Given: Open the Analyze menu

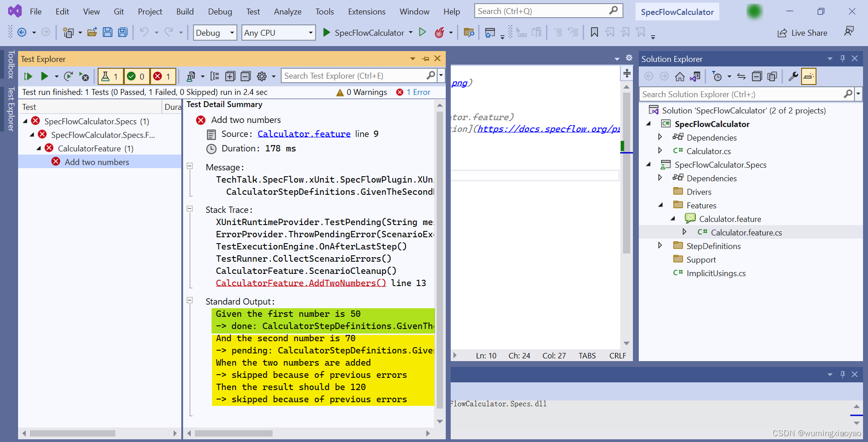Looking at the screenshot, I should coord(288,12).
